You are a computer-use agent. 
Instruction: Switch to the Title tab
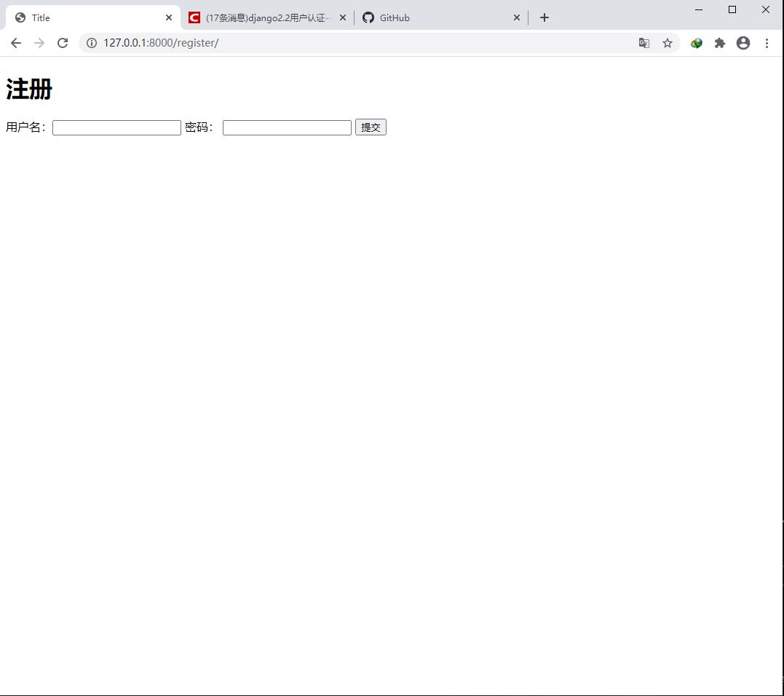point(93,17)
